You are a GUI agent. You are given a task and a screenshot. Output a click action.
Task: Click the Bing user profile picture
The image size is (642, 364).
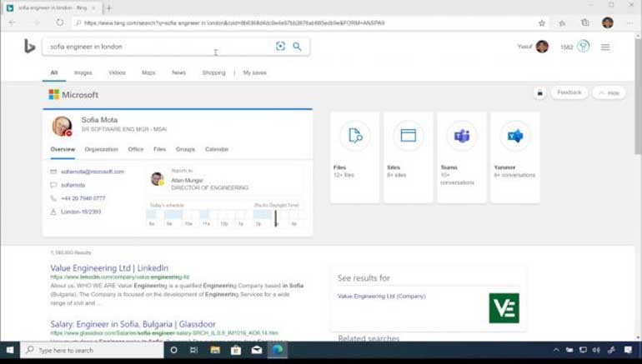[542, 47]
